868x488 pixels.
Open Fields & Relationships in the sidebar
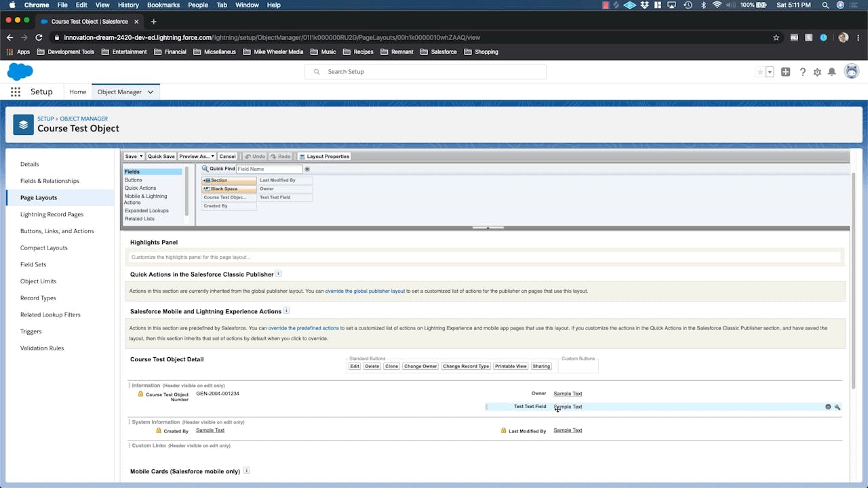pos(50,181)
